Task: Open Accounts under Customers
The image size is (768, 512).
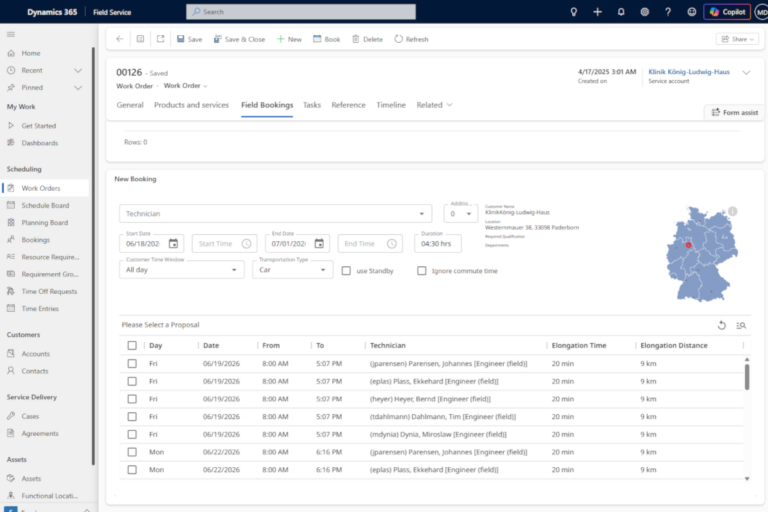Action: click(35, 354)
